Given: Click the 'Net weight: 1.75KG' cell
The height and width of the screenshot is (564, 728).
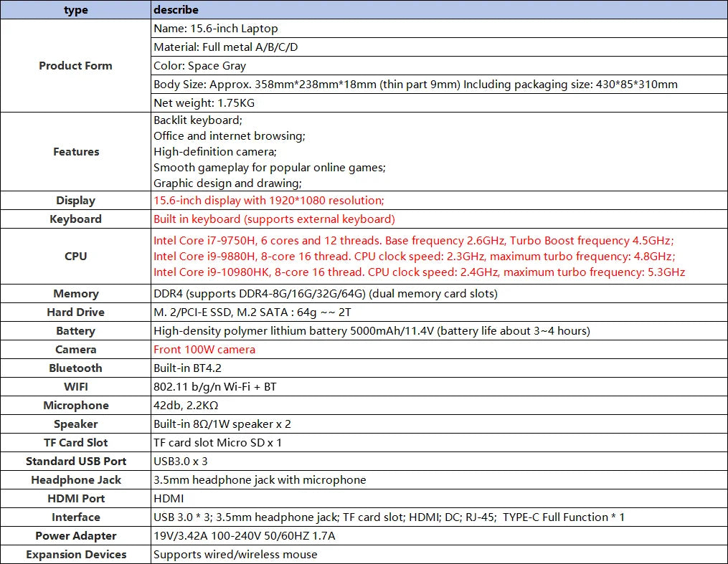Looking at the screenshot, I should (204, 103).
